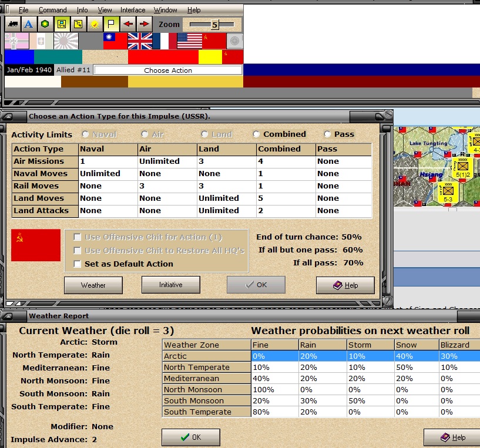Click the red right arrow icon
This screenshot has height=448, width=480.
point(144,24)
